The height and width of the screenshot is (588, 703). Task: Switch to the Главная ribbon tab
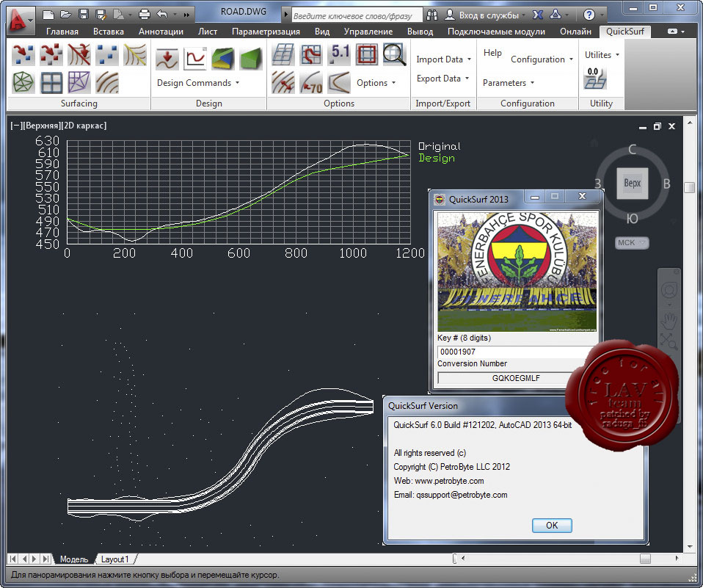pyautogui.click(x=62, y=32)
